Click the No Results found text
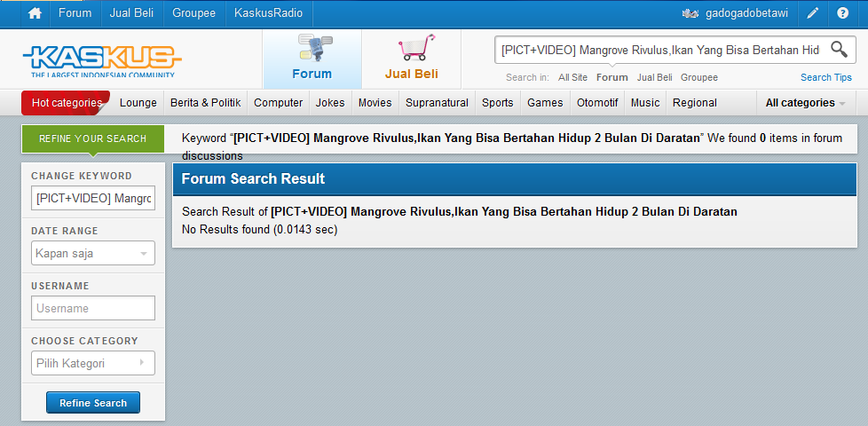This screenshot has width=868, height=426. tap(260, 229)
